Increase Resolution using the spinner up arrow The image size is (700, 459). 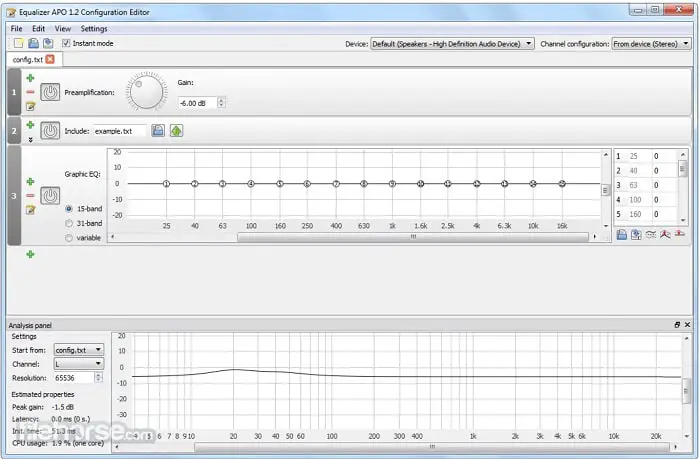pyautogui.click(x=99, y=375)
